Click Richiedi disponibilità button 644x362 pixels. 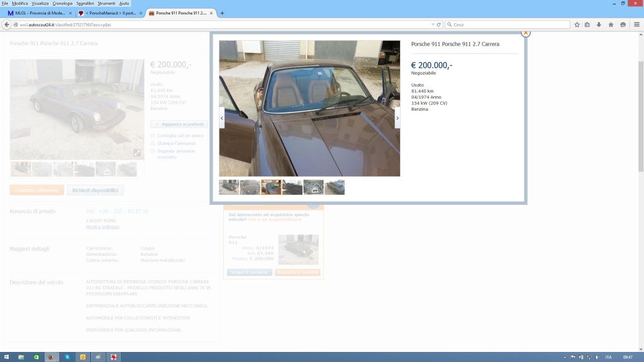pyautogui.click(x=96, y=190)
